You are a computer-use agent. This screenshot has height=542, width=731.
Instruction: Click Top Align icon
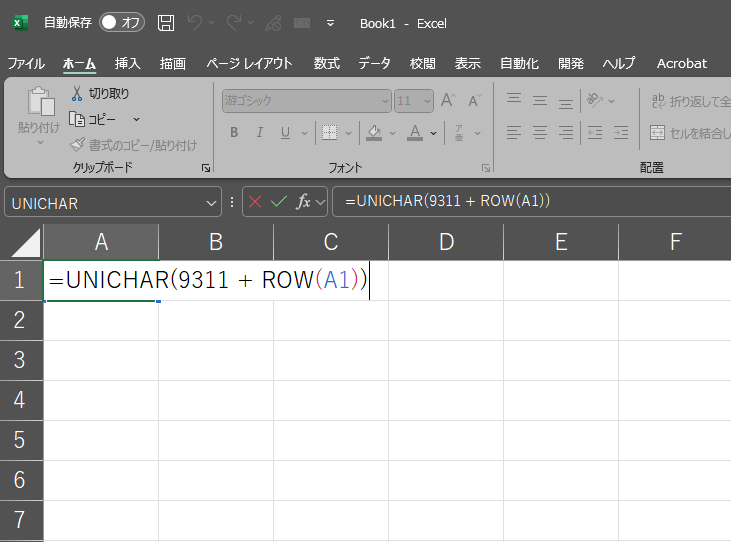[514, 99]
